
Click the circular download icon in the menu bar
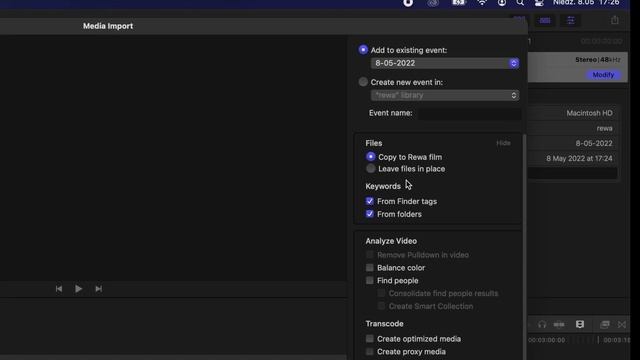pyautogui.click(x=502, y=3)
